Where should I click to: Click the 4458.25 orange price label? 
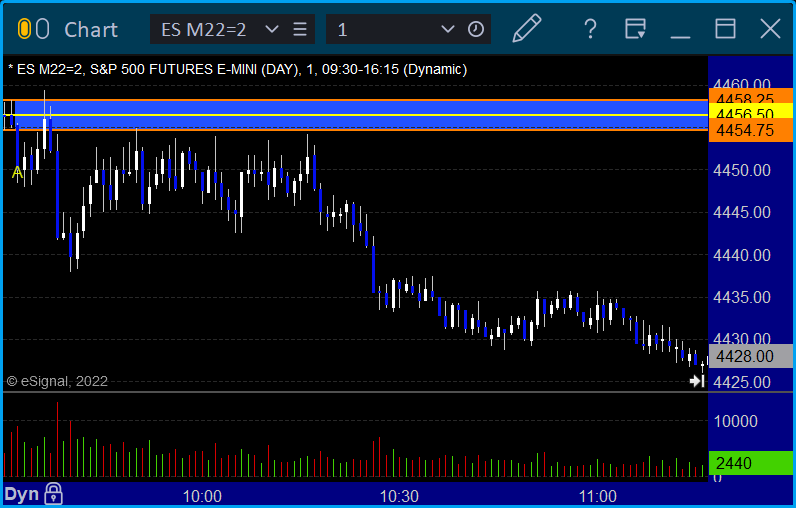pos(750,96)
